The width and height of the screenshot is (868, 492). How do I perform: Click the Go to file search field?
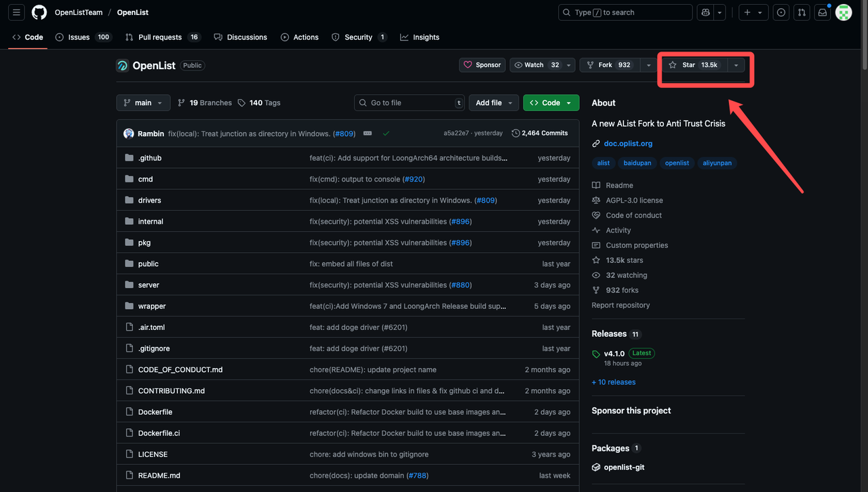coord(409,102)
